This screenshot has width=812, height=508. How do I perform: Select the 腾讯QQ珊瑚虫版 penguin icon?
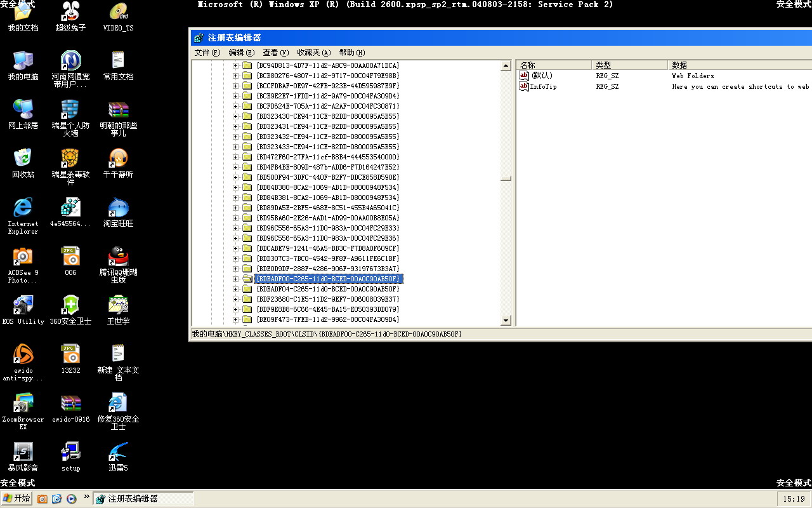pos(118,256)
